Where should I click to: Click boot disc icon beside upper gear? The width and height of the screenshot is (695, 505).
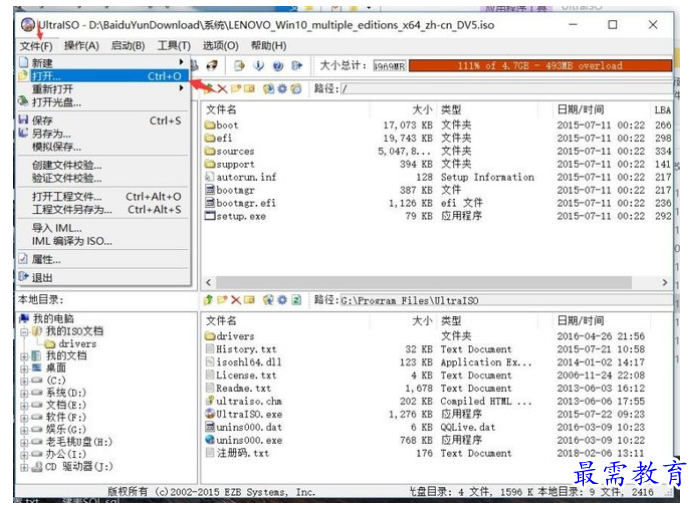point(296,89)
